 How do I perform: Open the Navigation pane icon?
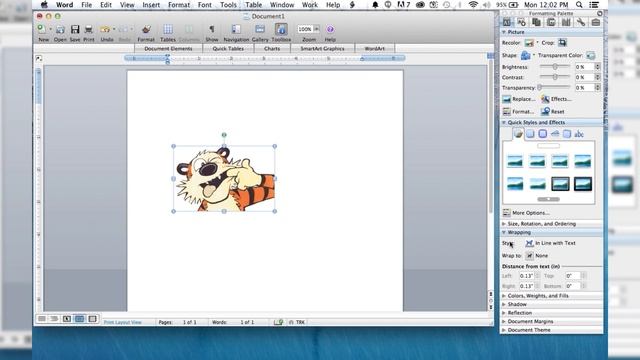tap(236, 29)
